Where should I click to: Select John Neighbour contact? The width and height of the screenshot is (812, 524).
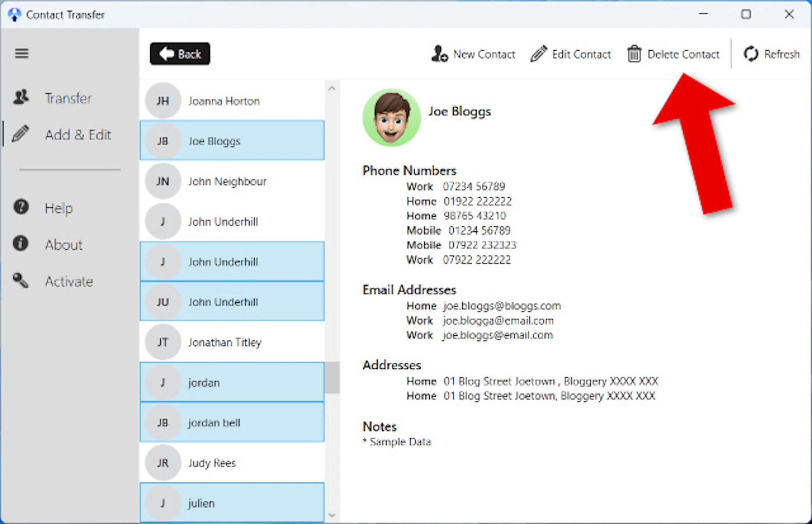[232, 181]
